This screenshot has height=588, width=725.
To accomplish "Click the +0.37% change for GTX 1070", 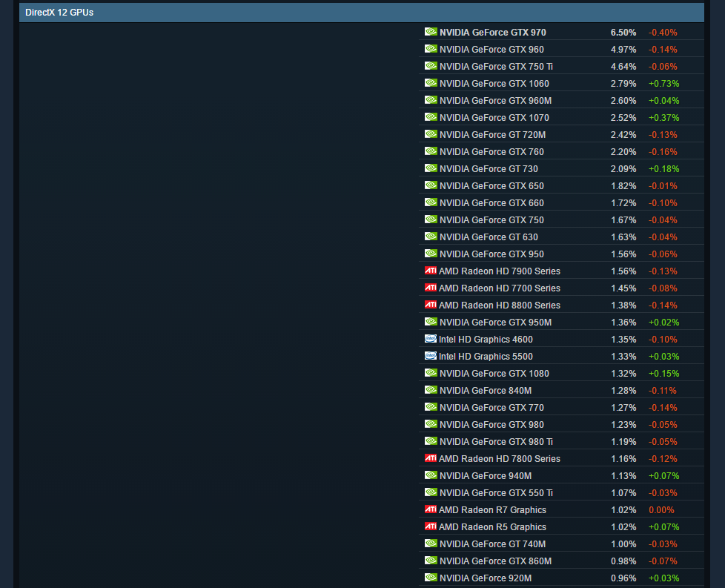I will [663, 117].
